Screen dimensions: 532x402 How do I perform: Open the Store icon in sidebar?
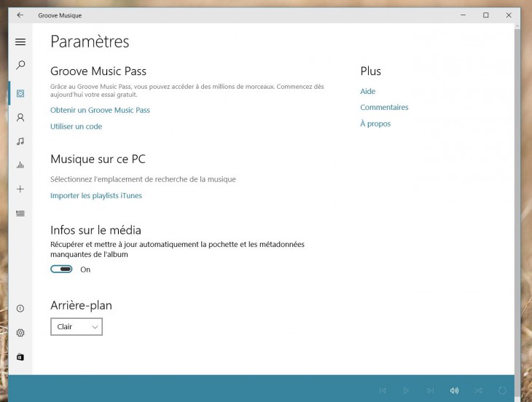coord(20,357)
